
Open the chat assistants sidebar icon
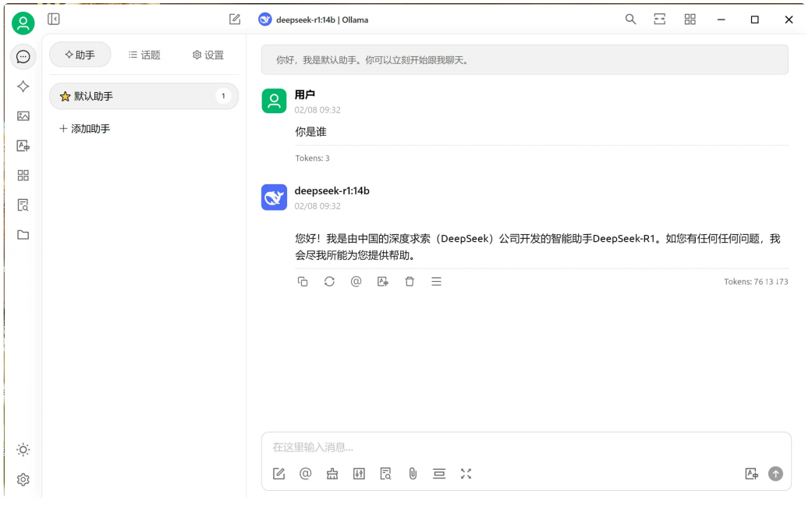[x=23, y=56]
